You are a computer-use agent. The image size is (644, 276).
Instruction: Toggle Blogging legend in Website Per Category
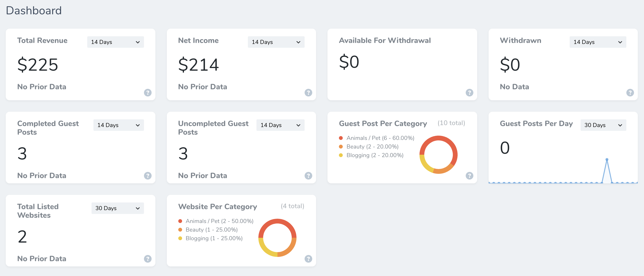pyautogui.click(x=210, y=238)
